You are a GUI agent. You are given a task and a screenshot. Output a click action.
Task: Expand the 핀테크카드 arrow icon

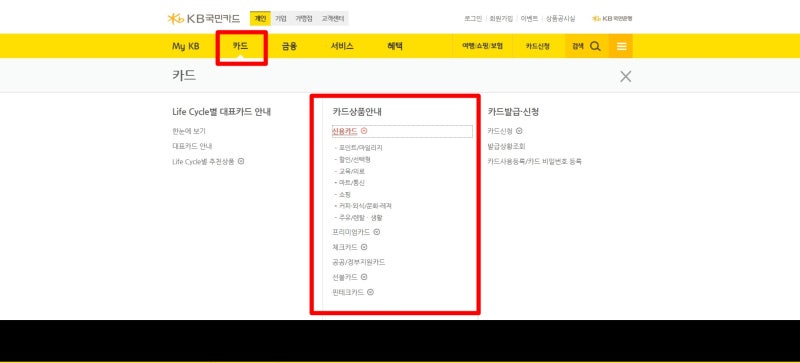pyautogui.click(x=370, y=293)
